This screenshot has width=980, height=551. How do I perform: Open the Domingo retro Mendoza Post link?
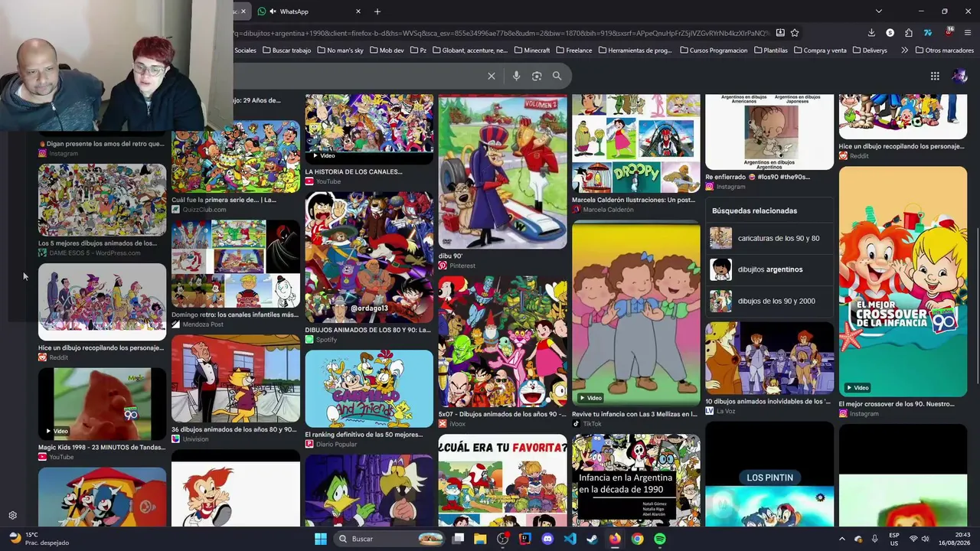[235, 315]
